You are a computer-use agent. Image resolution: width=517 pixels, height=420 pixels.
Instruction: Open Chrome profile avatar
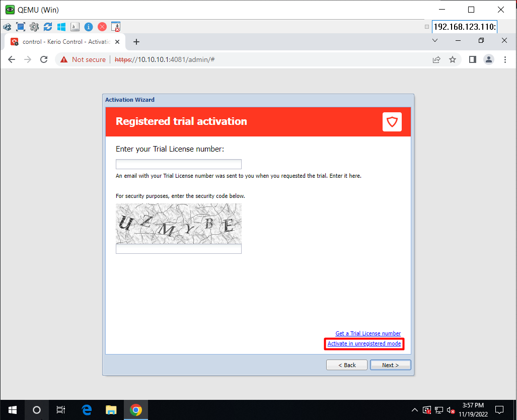point(489,59)
